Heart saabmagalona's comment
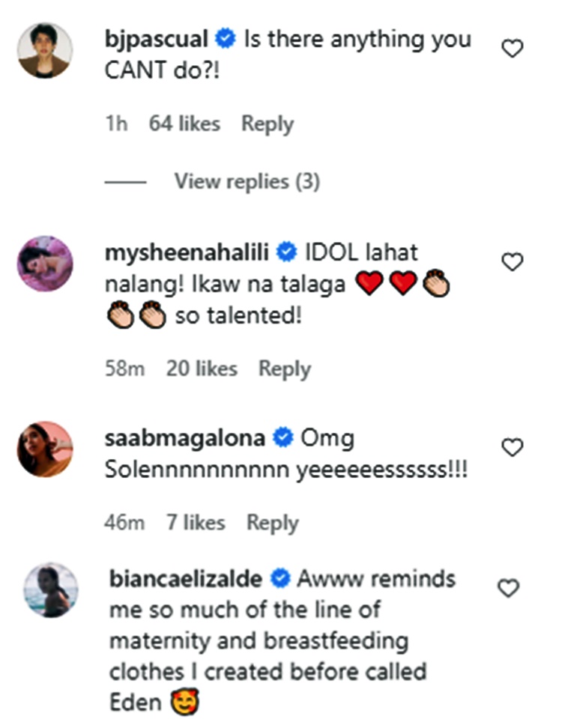Viewport: 562px width, 728px height. 512,448
